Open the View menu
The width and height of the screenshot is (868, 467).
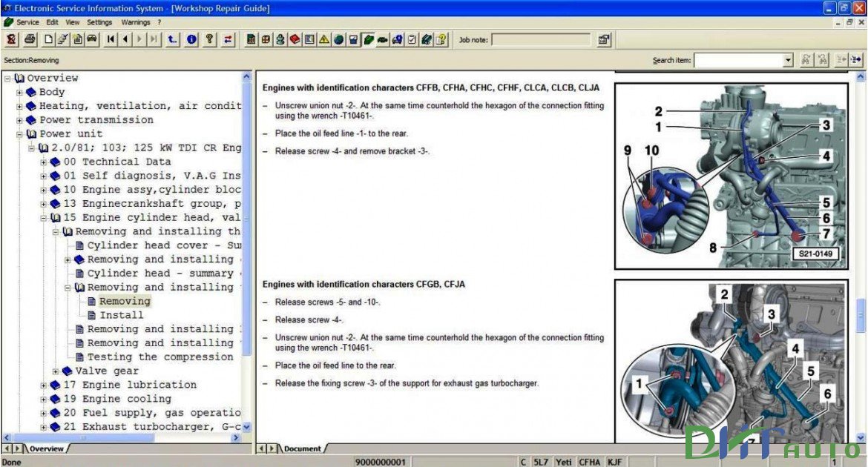pos(73,22)
